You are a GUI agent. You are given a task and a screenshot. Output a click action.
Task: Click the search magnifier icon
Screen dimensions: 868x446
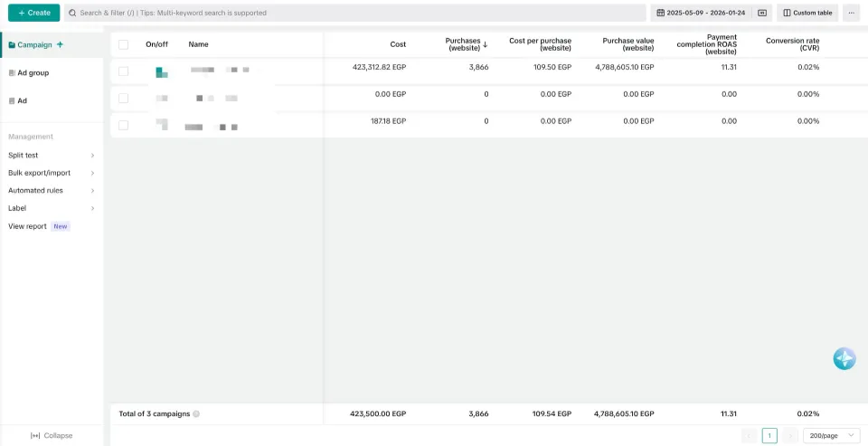tap(72, 13)
